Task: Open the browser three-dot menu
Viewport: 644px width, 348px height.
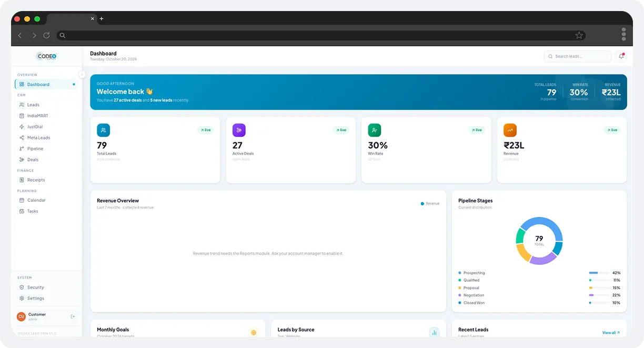Action: (623, 34)
